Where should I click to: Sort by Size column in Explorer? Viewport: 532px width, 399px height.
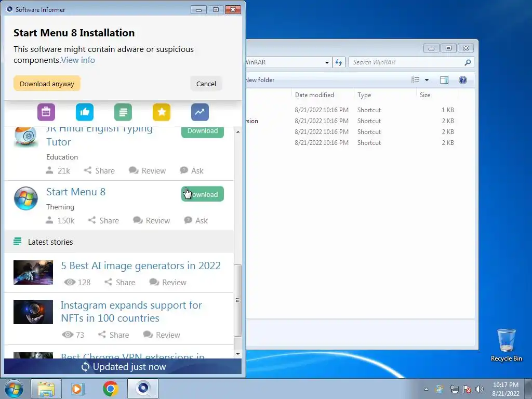[437, 95]
